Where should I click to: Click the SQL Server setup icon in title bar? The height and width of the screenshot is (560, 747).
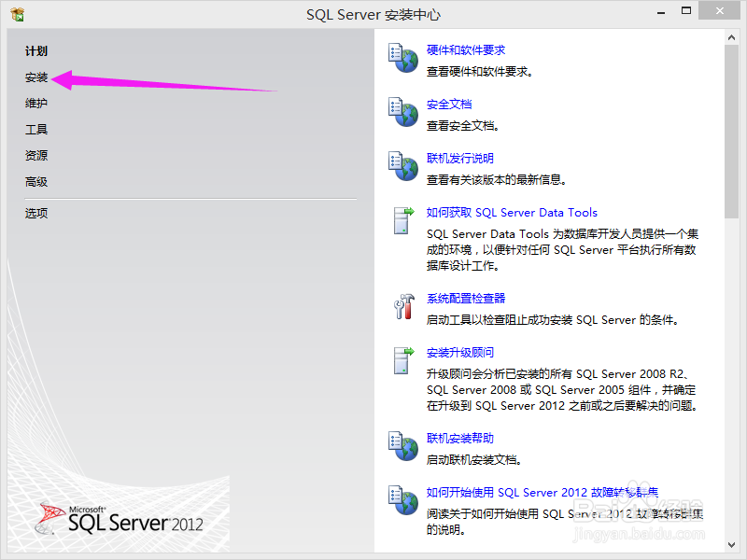(x=17, y=14)
